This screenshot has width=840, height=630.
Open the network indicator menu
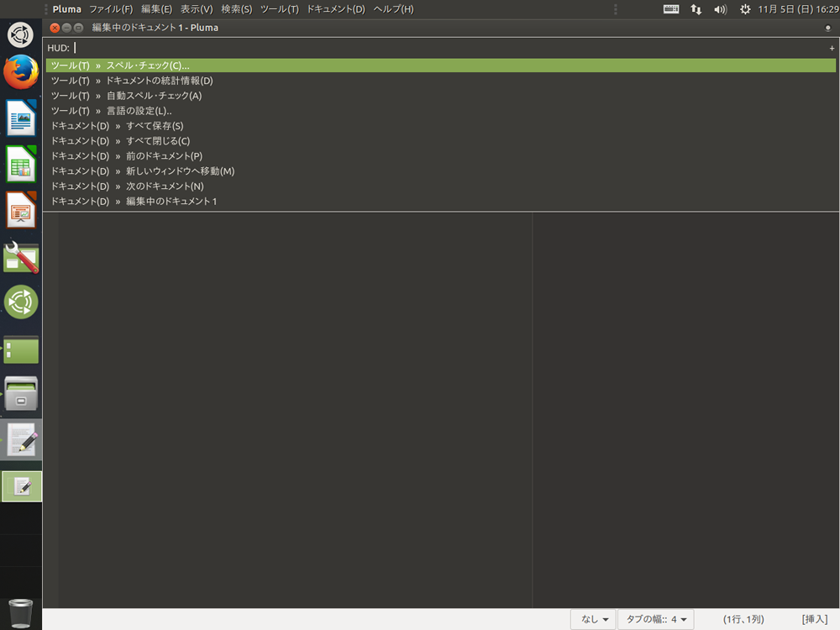pos(696,9)
